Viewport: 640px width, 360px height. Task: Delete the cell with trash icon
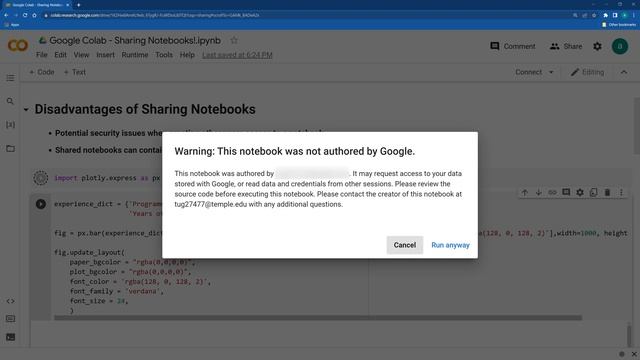(x=607, y=192)
